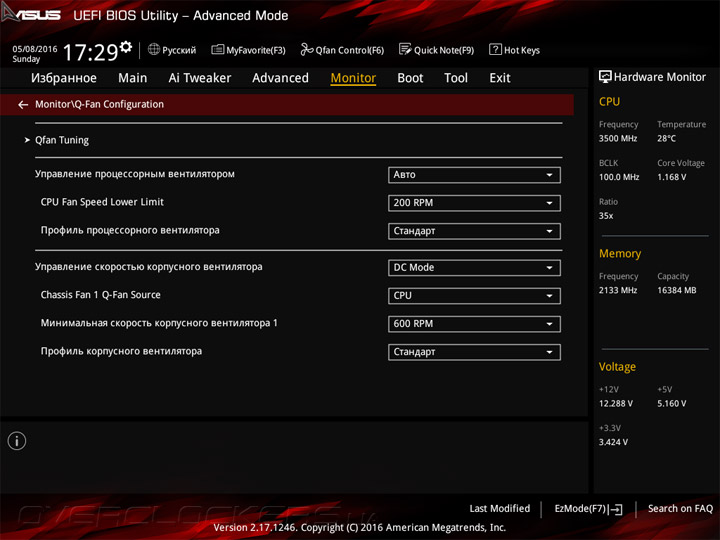Click the Memory section heading
The width and height of the screenshot is (720, 540).
(620, 253)
